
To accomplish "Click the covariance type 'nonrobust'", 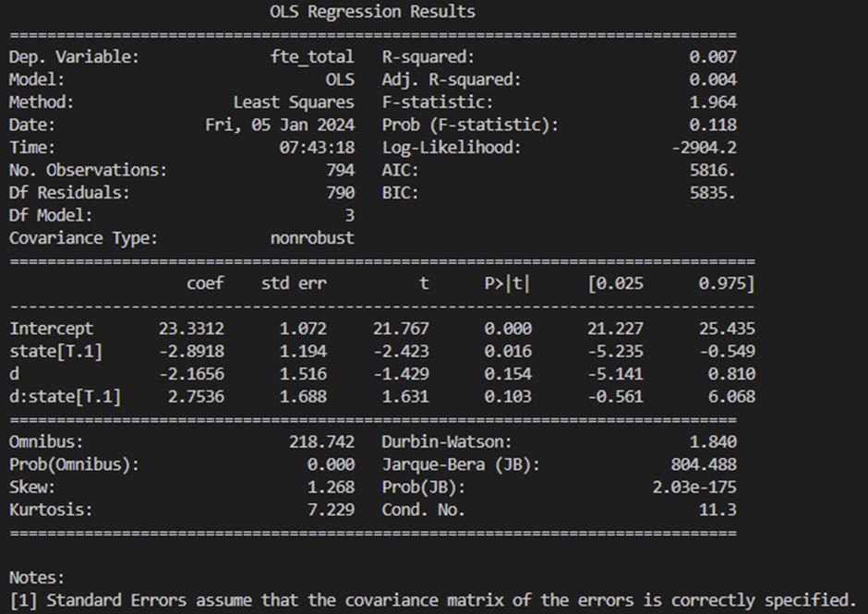I will pos(312,238).
